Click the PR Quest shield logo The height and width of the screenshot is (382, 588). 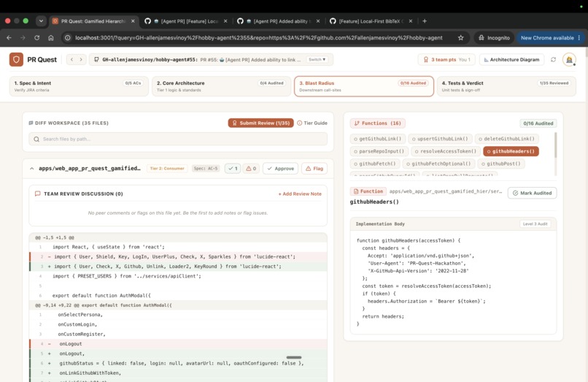(16, 59)
